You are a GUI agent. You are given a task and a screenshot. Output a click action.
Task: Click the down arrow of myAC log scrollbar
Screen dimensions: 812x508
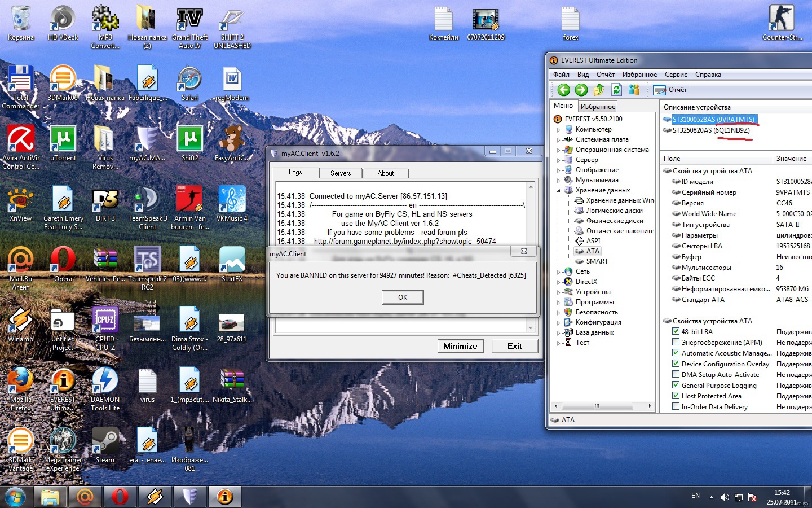tap(531, 328)
